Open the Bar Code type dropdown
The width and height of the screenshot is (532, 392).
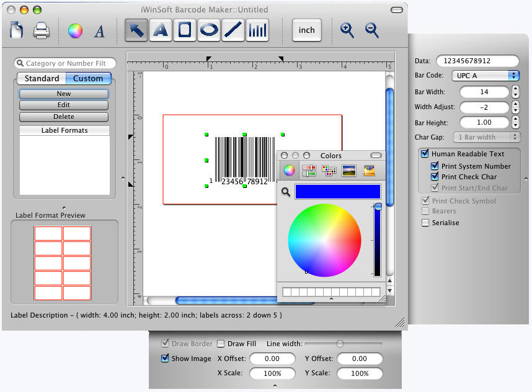[485, 75]
